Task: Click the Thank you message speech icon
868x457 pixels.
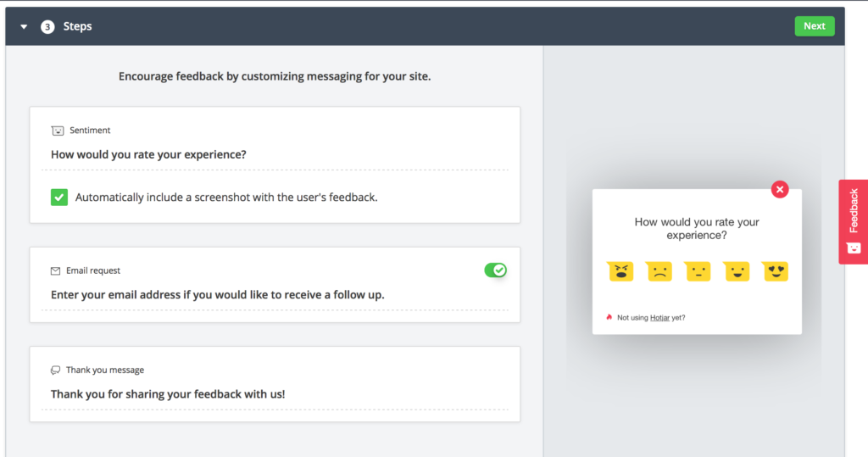Action: pos(56,371)
